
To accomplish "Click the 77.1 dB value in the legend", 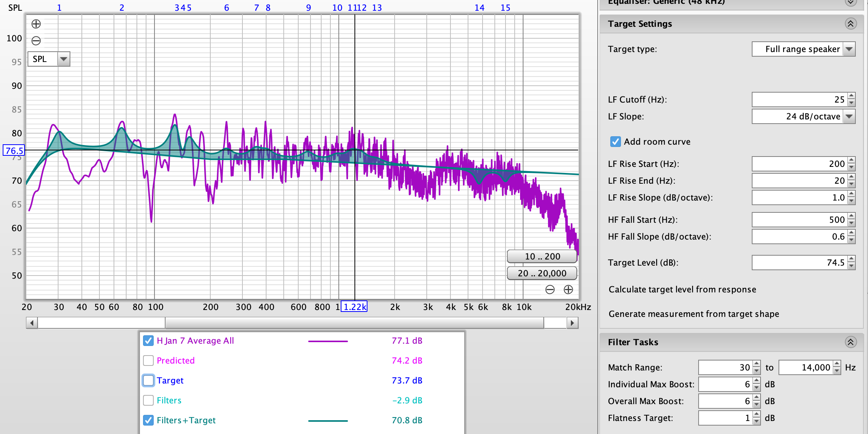I will [407, 341].
